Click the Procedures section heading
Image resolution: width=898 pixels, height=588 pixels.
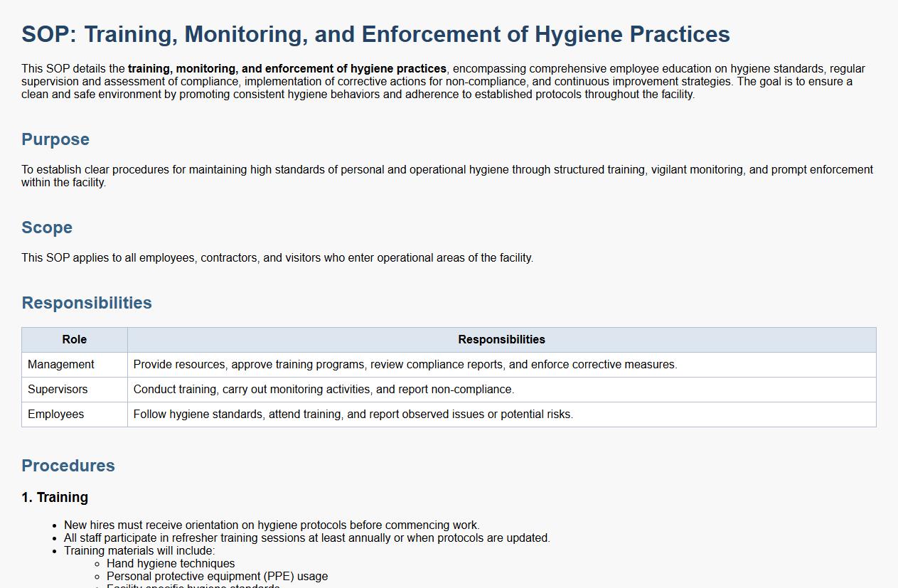[68, 466]
